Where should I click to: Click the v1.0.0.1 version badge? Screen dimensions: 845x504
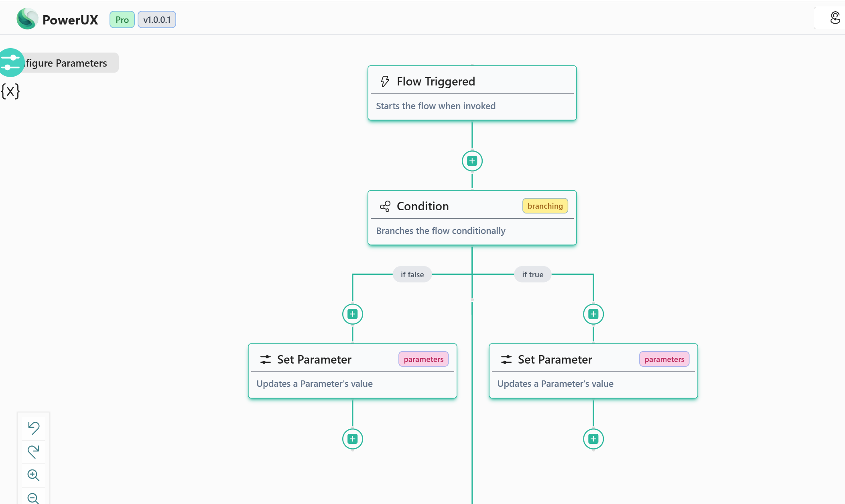pyautogui.click(x=156, y=19)
